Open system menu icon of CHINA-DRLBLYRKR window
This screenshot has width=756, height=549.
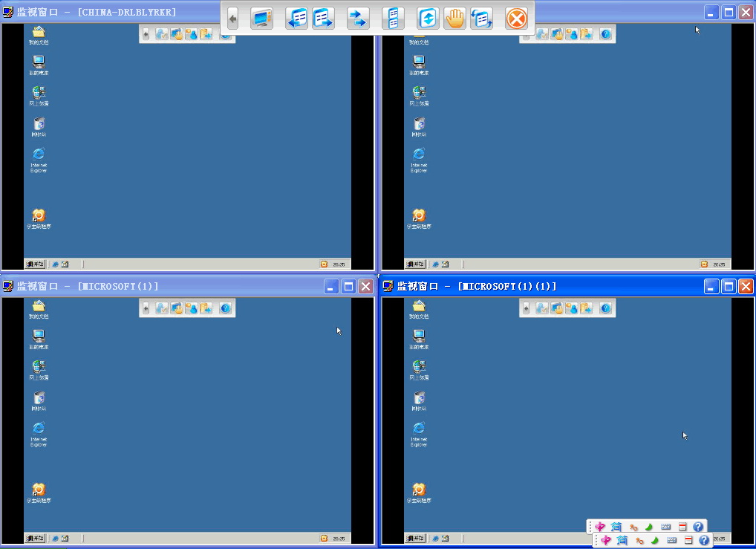click(8, 12)
